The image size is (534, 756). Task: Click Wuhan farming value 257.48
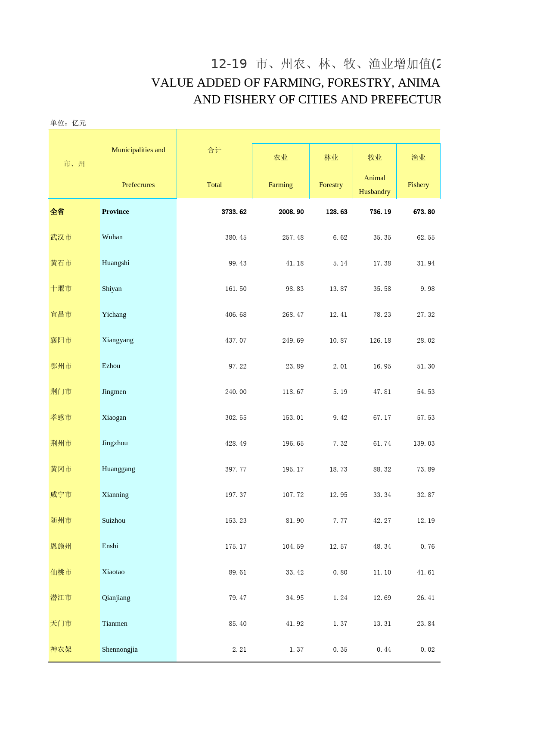coord(293,237)
